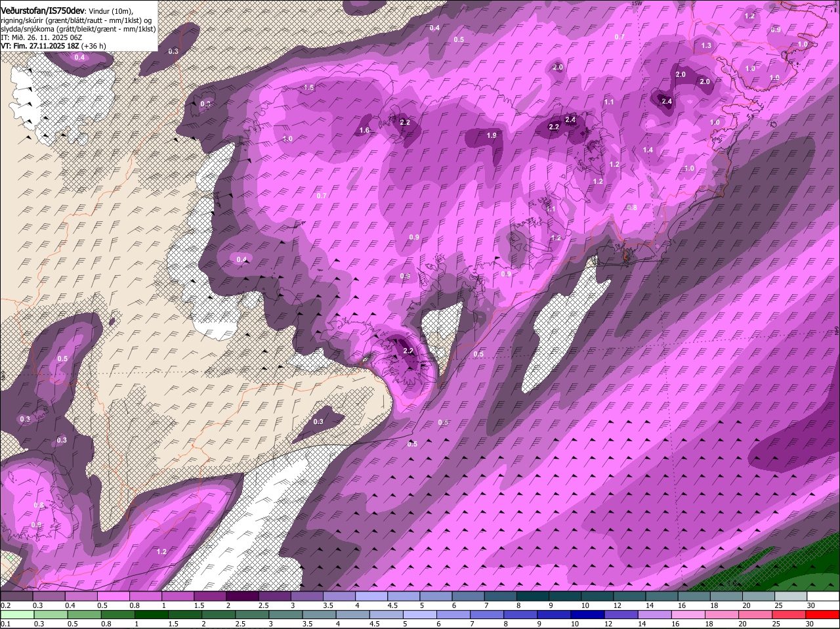This screenshot has width=840, height=629.
Task: Click the white 30+ swatch in snow legend
Action: point(824,596)
